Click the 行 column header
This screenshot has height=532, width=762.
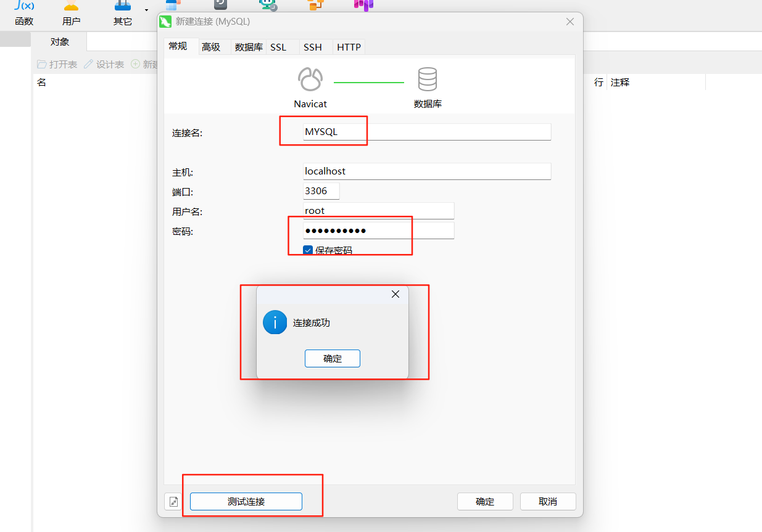598,82
